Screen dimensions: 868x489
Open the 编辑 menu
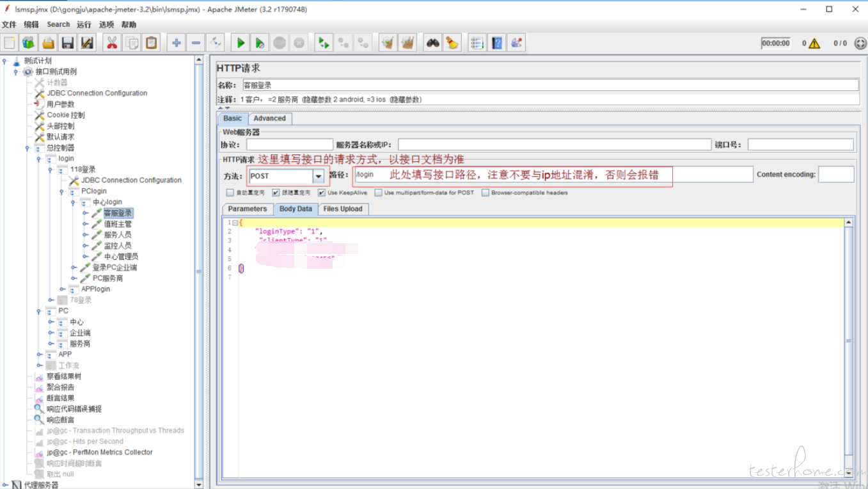pyautogui.click(x=31, y=24)
